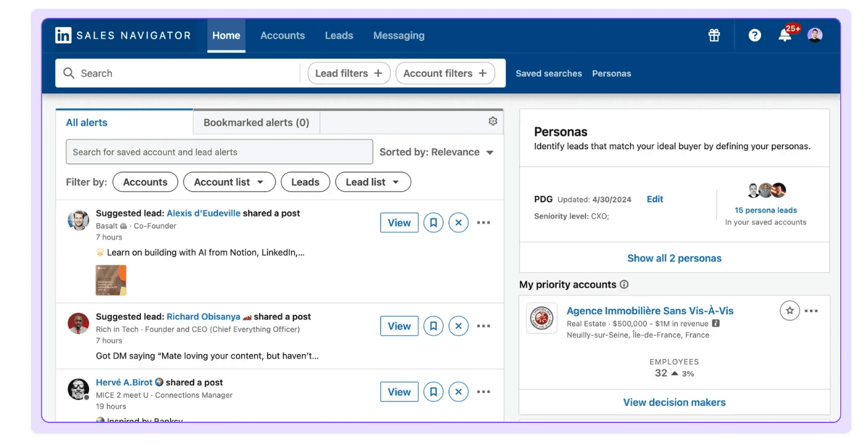The image size is (868, 444).
Task: Open more options for Alexis d'Eudeville alert
Action: pos(483,223)
